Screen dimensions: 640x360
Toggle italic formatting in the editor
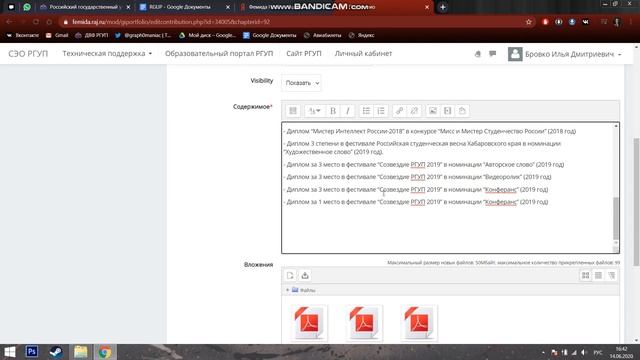click(x=347, y=111)
